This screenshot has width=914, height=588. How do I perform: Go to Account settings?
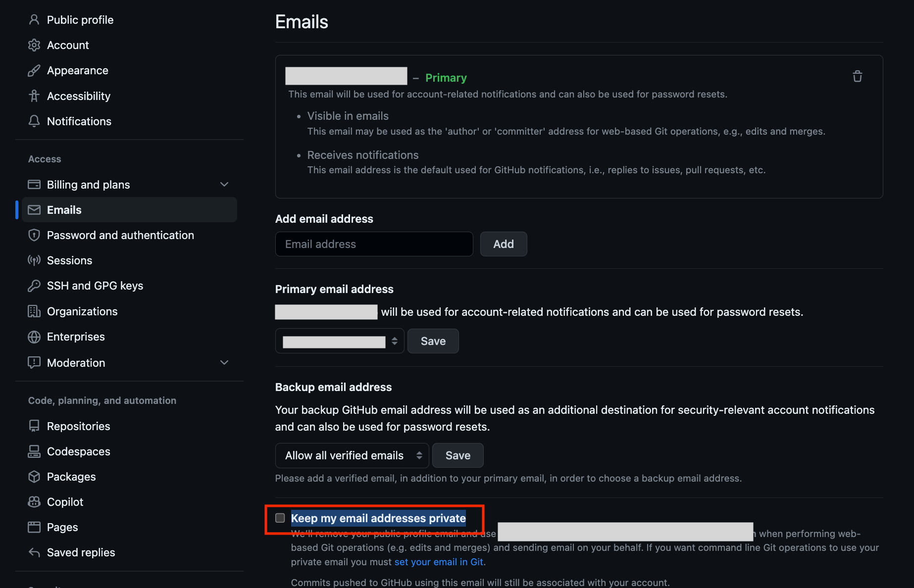coord(68,45)
